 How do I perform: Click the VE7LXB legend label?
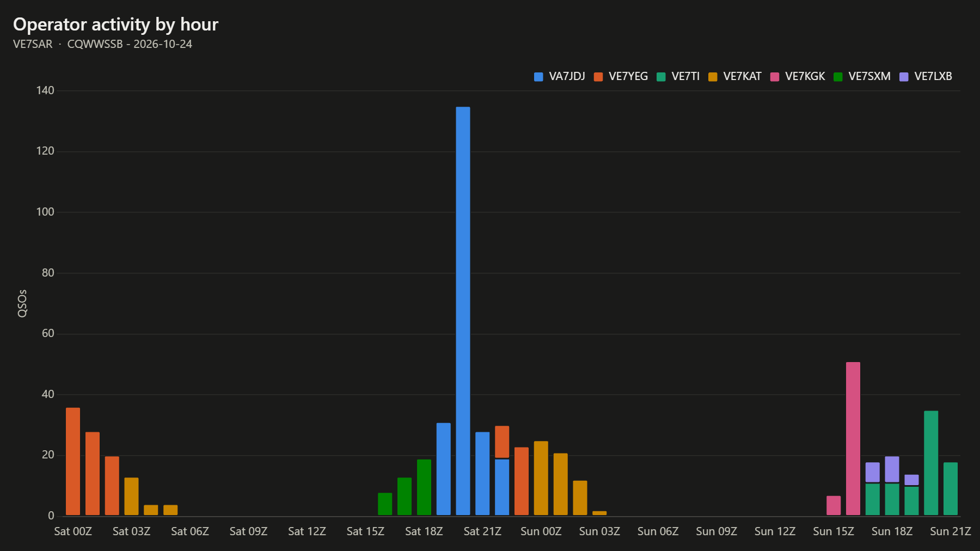[933, 77]
